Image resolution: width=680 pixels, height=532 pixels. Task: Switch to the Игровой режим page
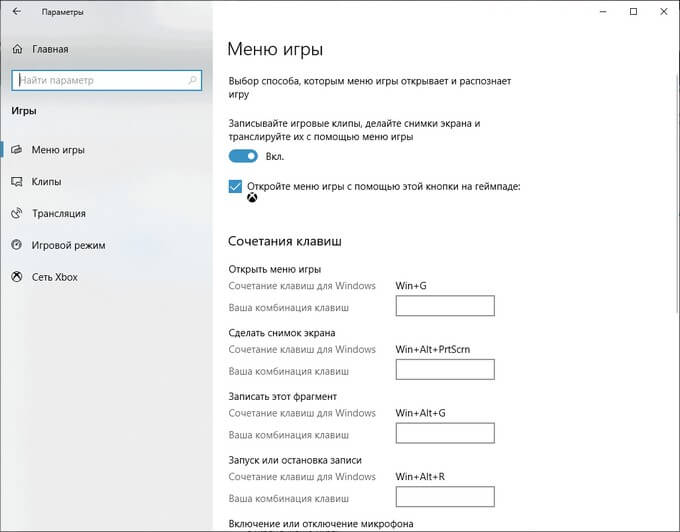tap(69, 245)
